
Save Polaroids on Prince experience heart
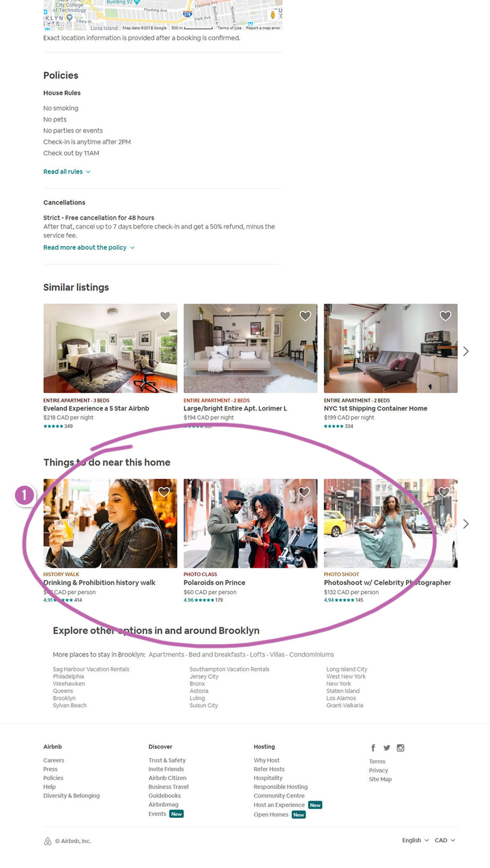click(304, 492)
